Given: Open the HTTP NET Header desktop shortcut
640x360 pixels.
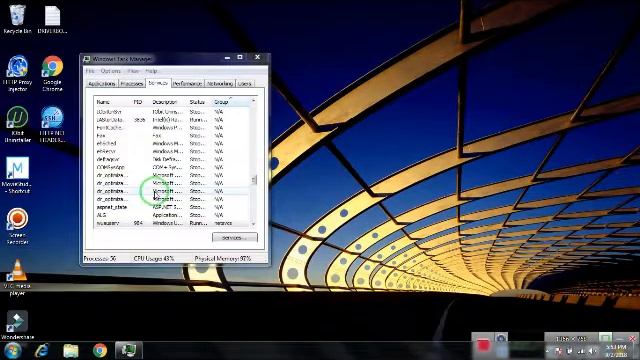Looking at the screenshot, I should click(x=52, y=124).
